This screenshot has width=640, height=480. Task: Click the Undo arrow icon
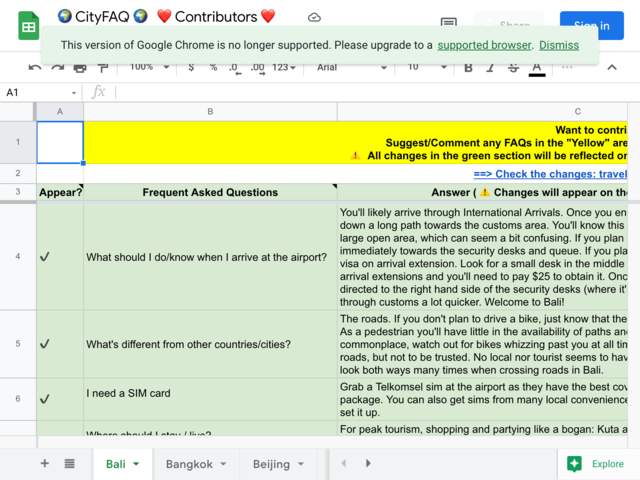(35, 67)
